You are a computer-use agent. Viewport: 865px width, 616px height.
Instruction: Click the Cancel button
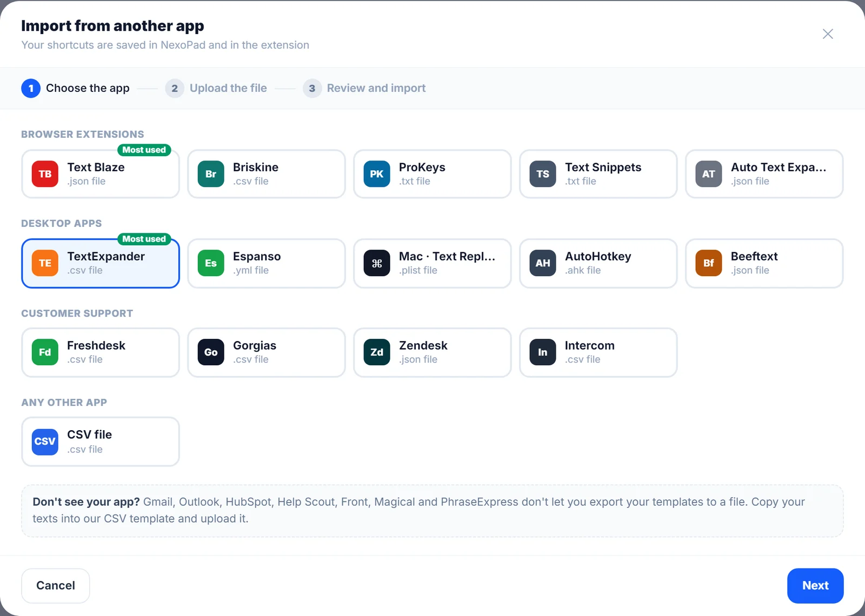[56, 586]
